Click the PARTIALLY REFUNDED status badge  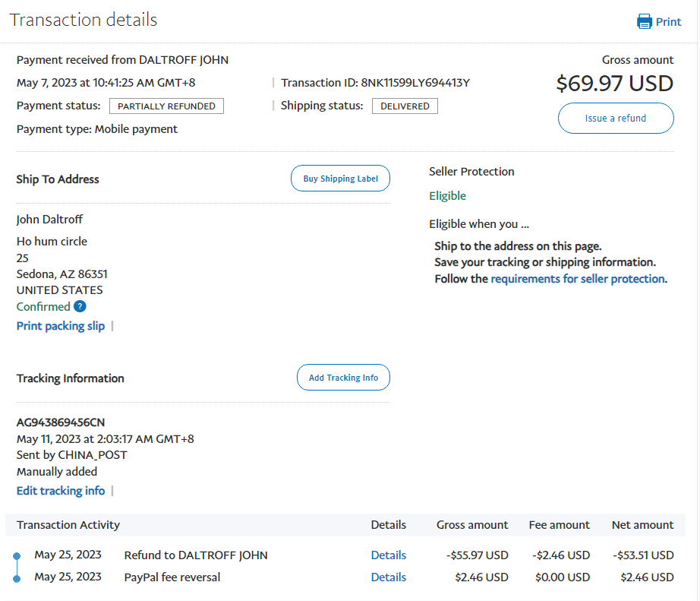click(166, 106)
